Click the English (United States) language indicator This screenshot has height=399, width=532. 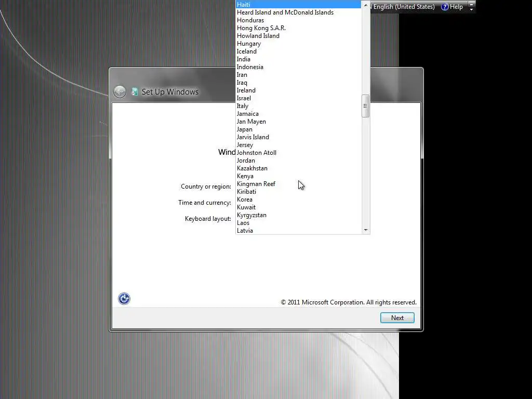pyautogui.click(x=404, y=7)
